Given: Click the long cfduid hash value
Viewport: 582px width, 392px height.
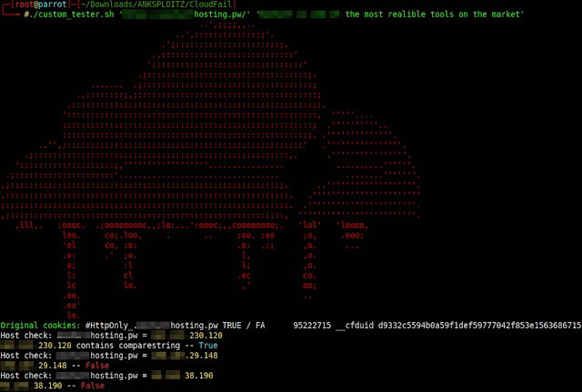Looking at the screenshot, I should [x=479, y=326].
